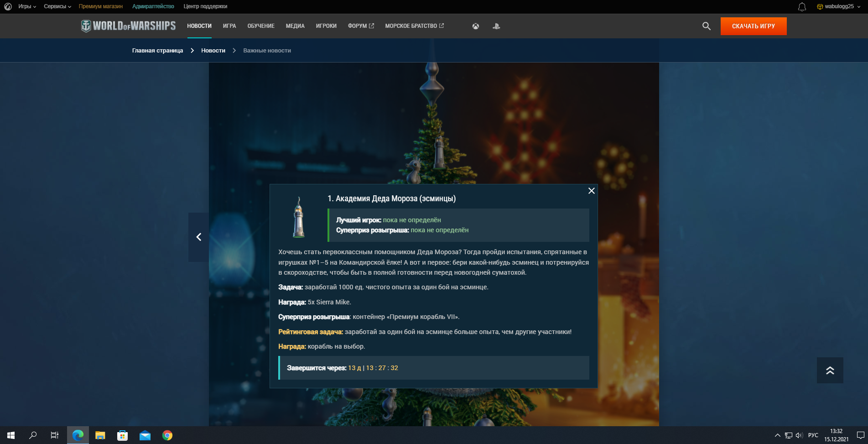Open Google Chrome from the taskbar
This screenshot has height=444, width=868.
[167, 435]
